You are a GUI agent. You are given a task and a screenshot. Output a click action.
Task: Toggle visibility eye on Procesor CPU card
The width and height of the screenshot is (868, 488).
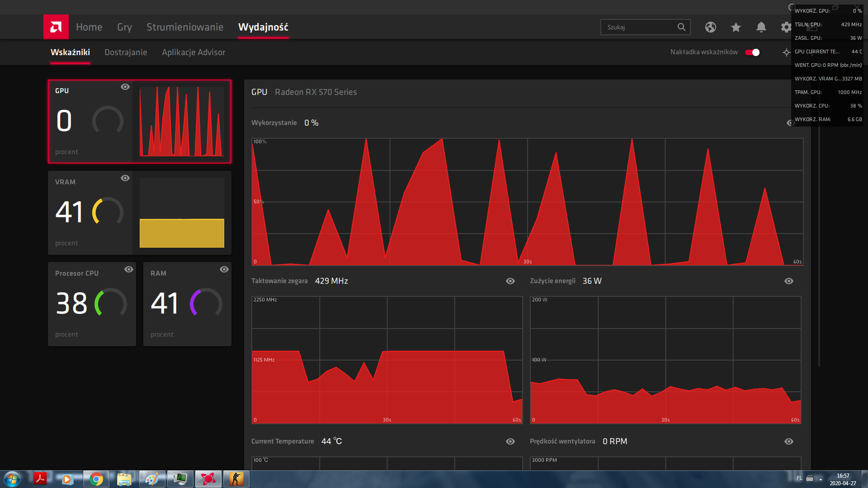(x=129, y=269)
